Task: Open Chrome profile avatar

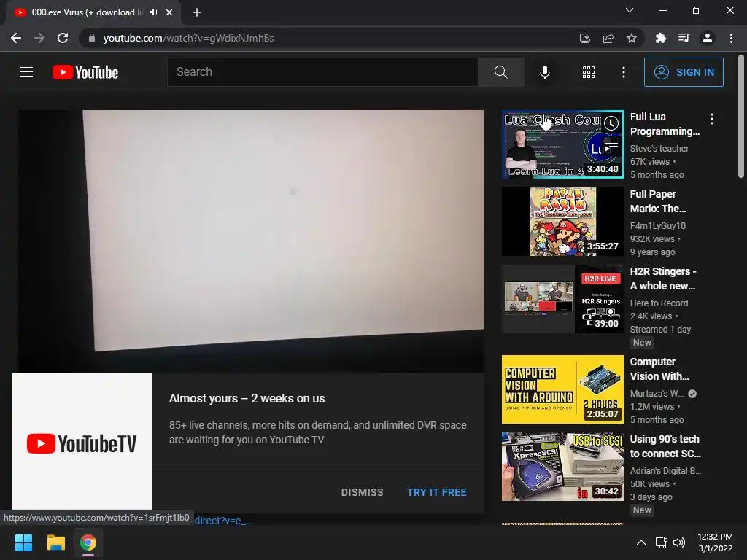Action: pyautogui.click(x=708, y=38)
